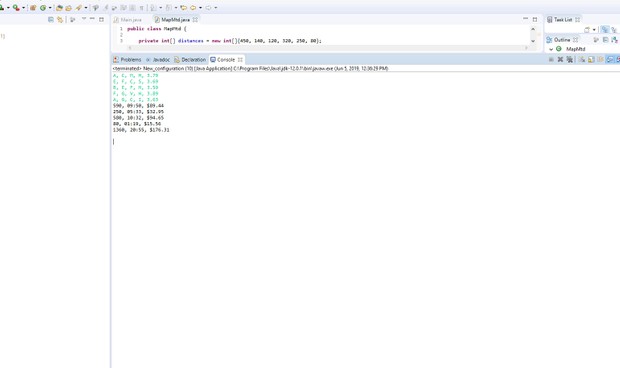Open the Next Annotation dropdown arrow

tap(161, 8)
